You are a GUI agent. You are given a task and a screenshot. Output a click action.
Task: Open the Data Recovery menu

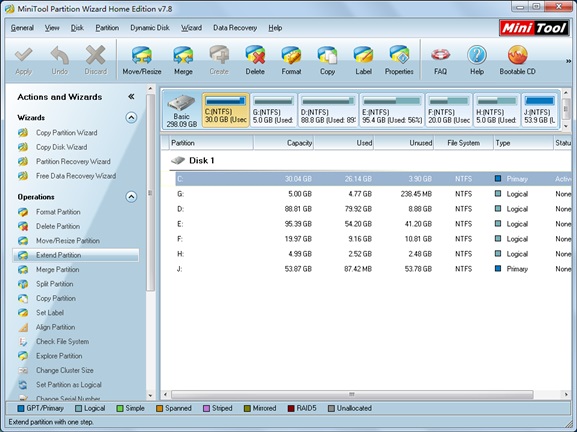pyautogui.click(x=235, y=28)
